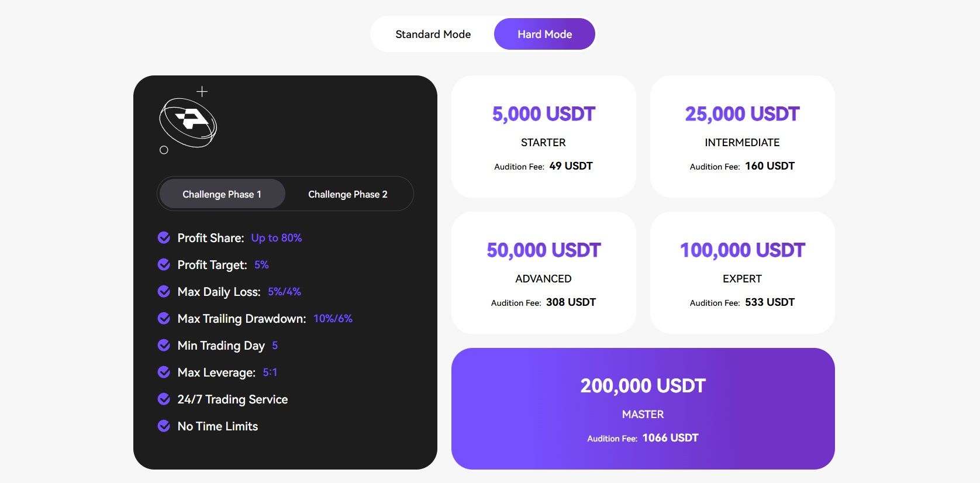Click the small plus decoration above the logo
This screenshot has width=980, height=483.
[x=202, y=92]
